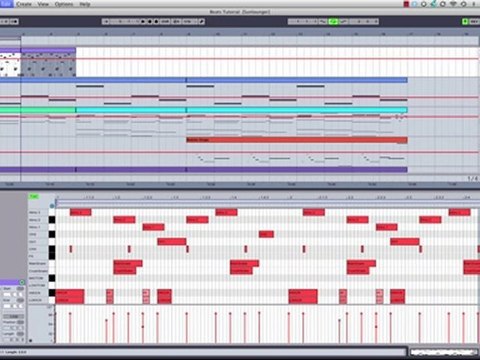Toggle the OVR overdub switch

(165, 22)
